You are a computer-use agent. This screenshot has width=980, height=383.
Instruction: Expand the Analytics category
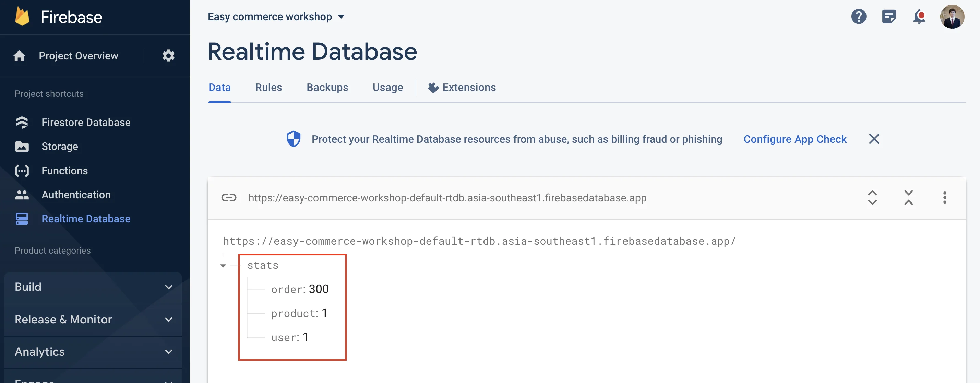pos(93,352)
